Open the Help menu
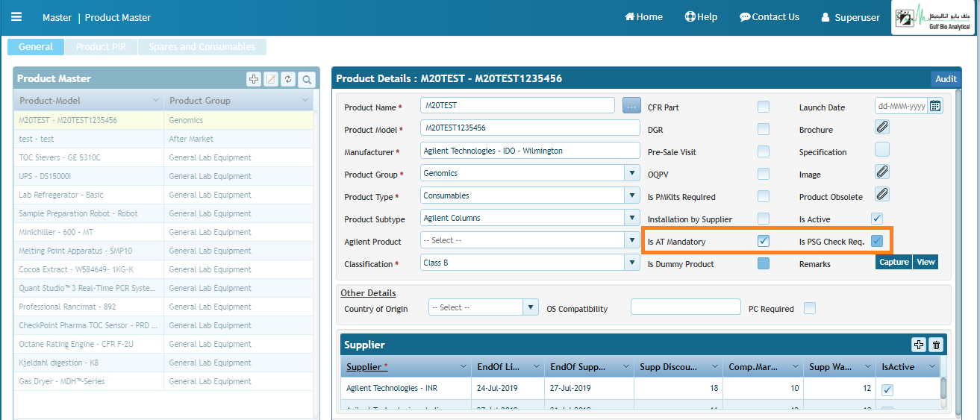This screenshot has height=420, width=980. point(701,17)
